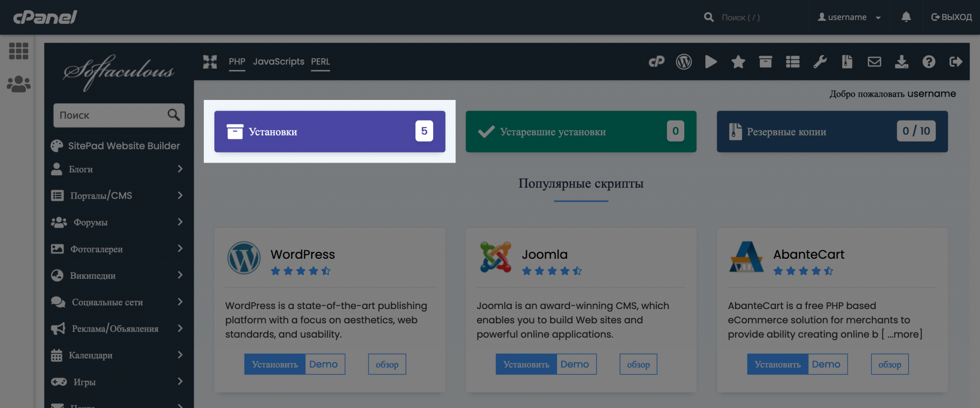
Task: Open the WordPress обзор overview
Action: 387,364
